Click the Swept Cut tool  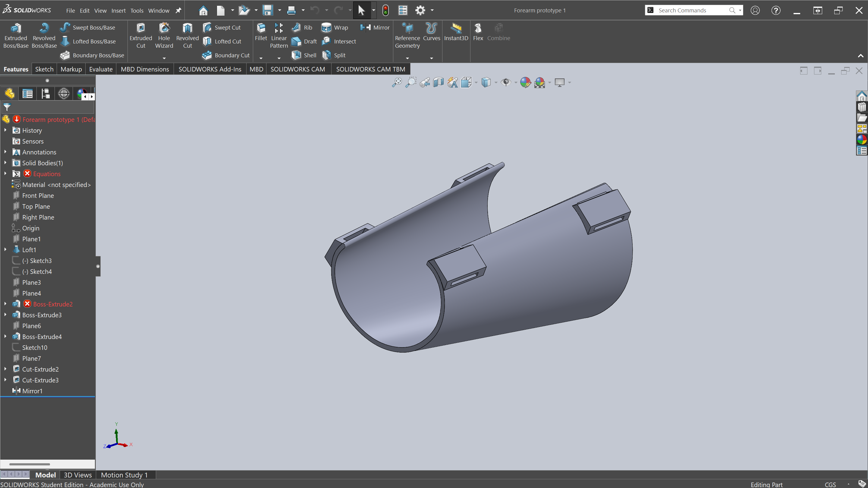(222, 27)
